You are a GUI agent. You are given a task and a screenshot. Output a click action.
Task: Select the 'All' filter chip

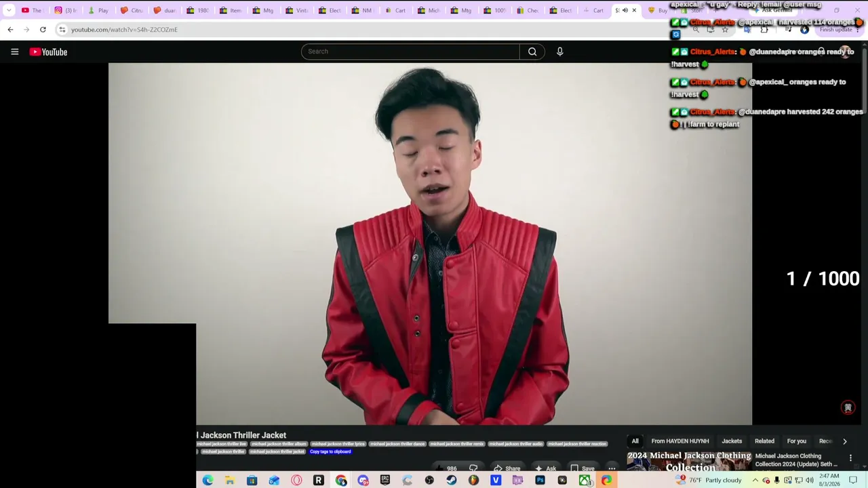point(635,441)
